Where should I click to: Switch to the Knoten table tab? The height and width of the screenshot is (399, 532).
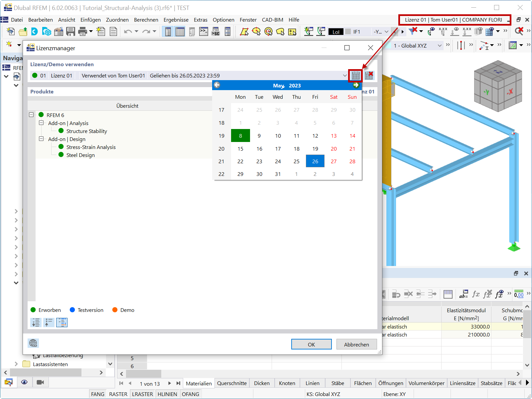pos(287,383)
